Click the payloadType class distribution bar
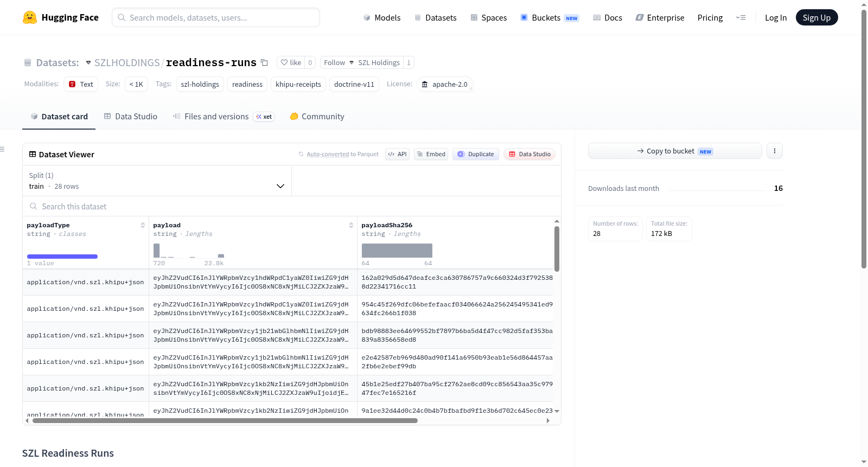The height and width of the screenshot is (467, 868). point(62,257)
